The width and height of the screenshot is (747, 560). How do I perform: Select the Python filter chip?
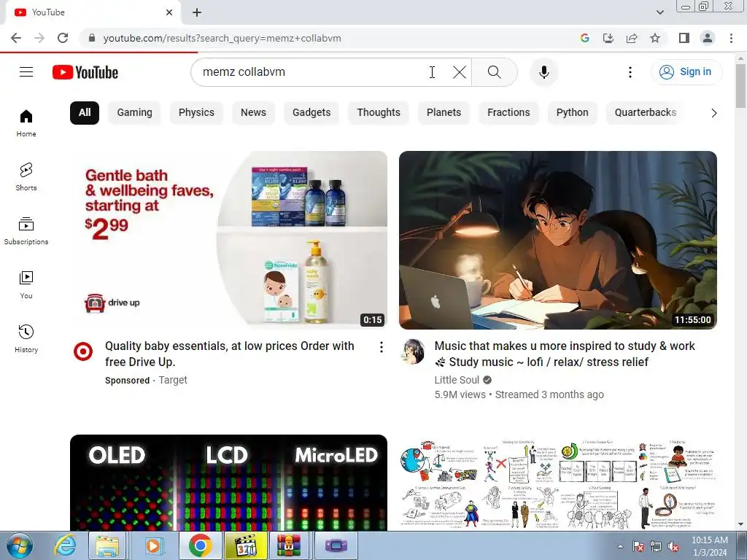click(x=572, y=113)
